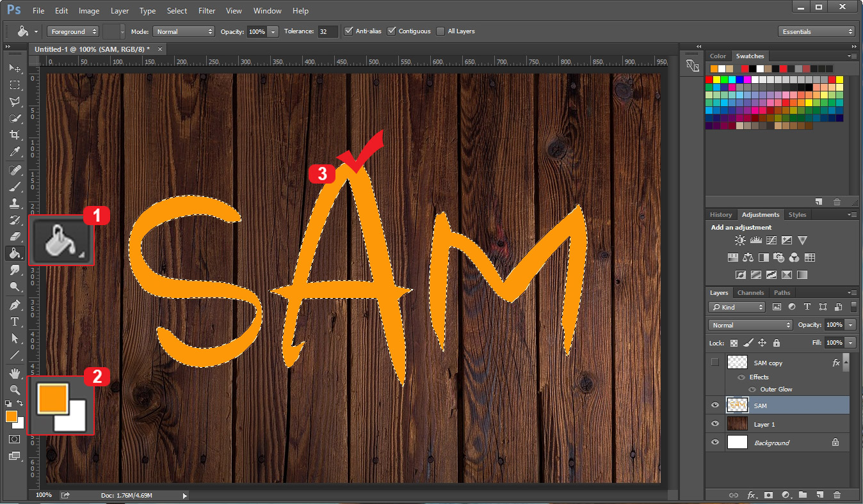The height and width of the screenshot is (504, 863).
Task: Select the Healing Brush tool
Action: pos(15,170)
